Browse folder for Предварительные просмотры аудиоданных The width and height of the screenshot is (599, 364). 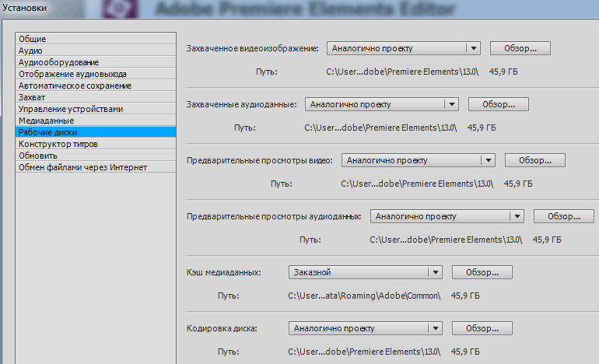pos(564,216)
